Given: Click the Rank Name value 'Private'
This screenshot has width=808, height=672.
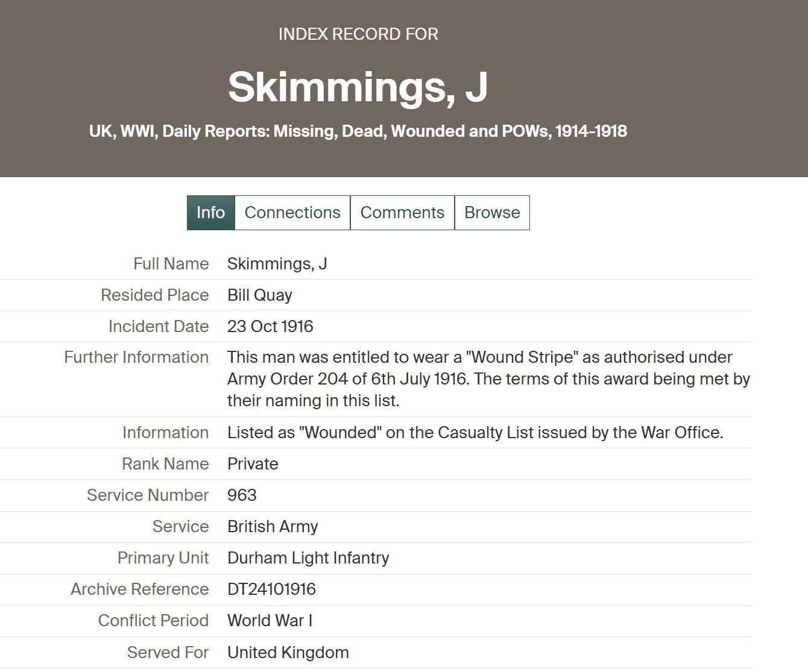Looking at the screenshot, I should 253,464.
